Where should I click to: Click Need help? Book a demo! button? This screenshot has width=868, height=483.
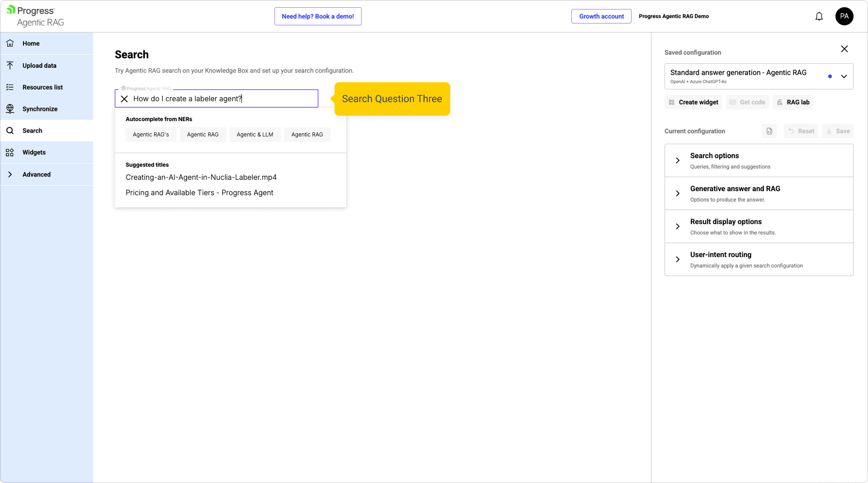tap(317, 16)
